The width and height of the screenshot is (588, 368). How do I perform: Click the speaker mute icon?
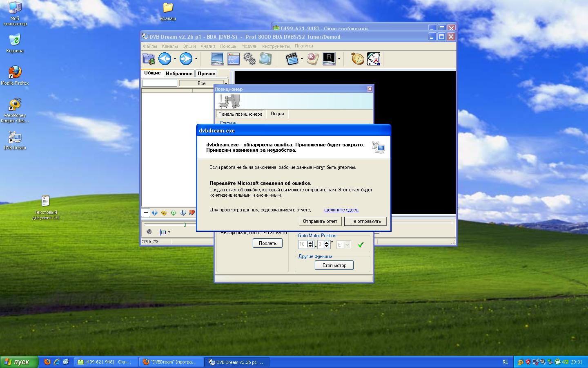149,232
